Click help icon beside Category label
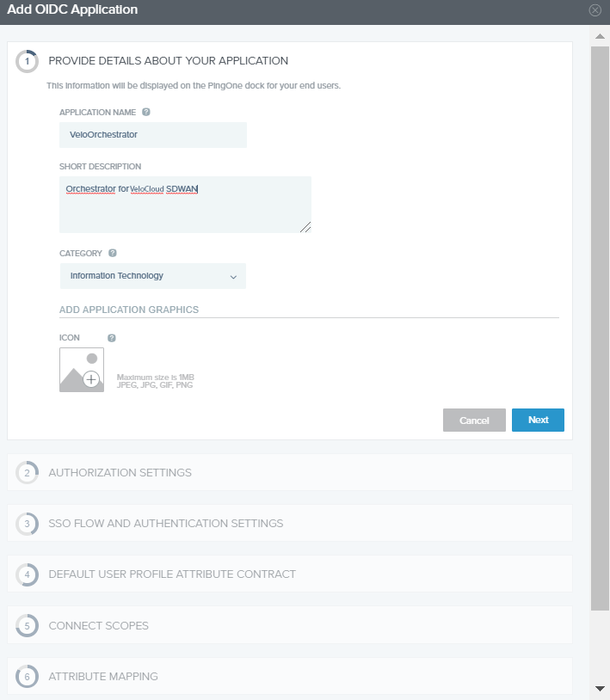Screen dimensions: 610x700 coord(113,254)
